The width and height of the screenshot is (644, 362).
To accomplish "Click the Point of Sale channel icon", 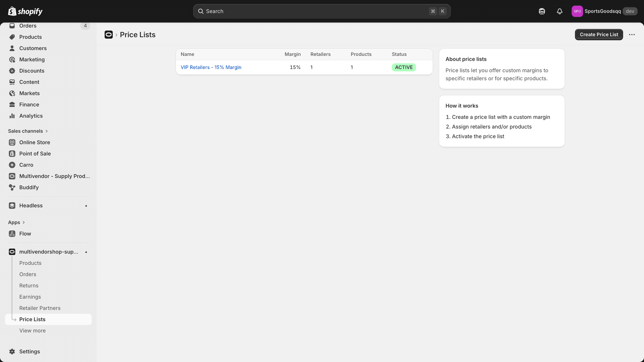I will [x=12, y=154].
